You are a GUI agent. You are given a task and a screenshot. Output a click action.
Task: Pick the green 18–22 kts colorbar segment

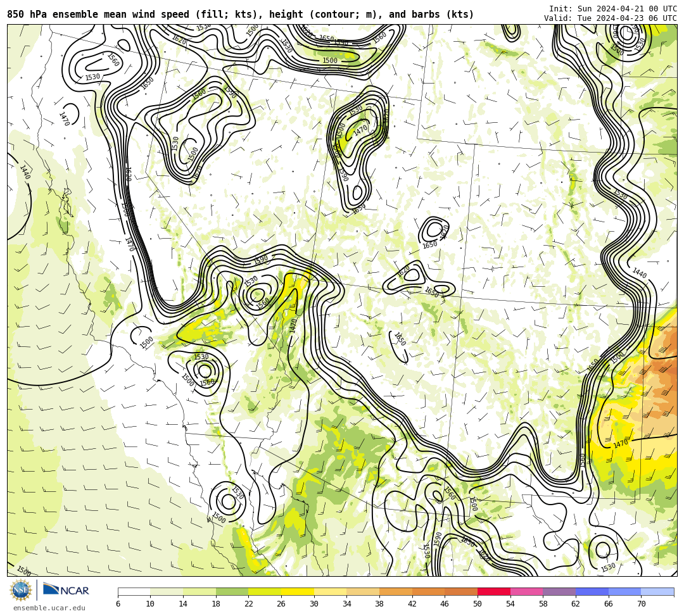point(232,591)
